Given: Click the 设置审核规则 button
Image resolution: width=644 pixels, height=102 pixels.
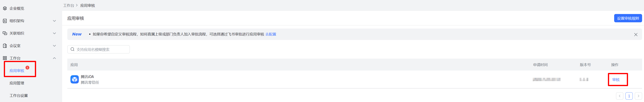Looking at the screenshot, I should [628, 18].
